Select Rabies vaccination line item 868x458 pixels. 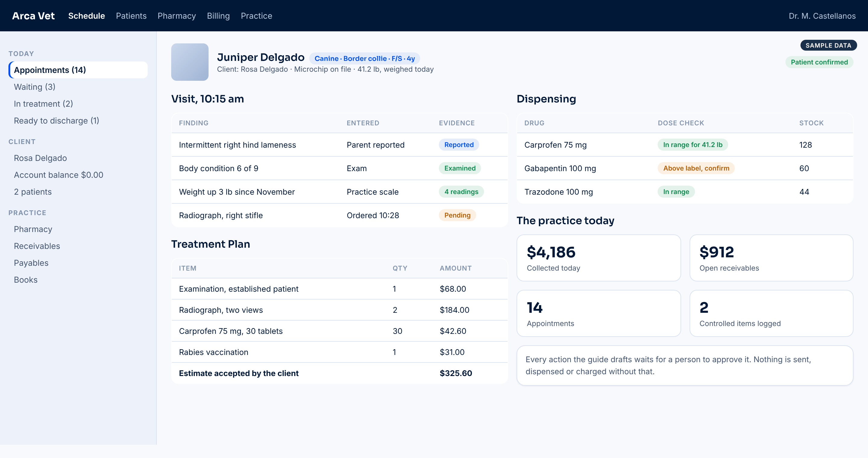click(x=339, y=352)
